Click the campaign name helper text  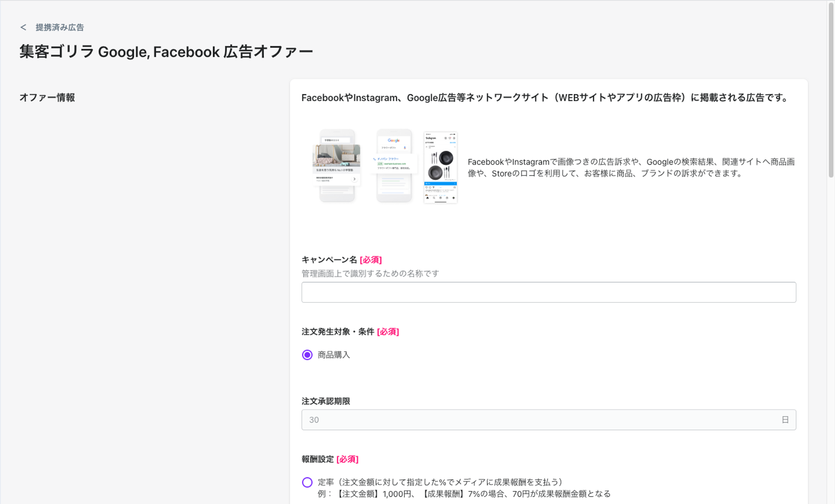[x=370, y=274]
